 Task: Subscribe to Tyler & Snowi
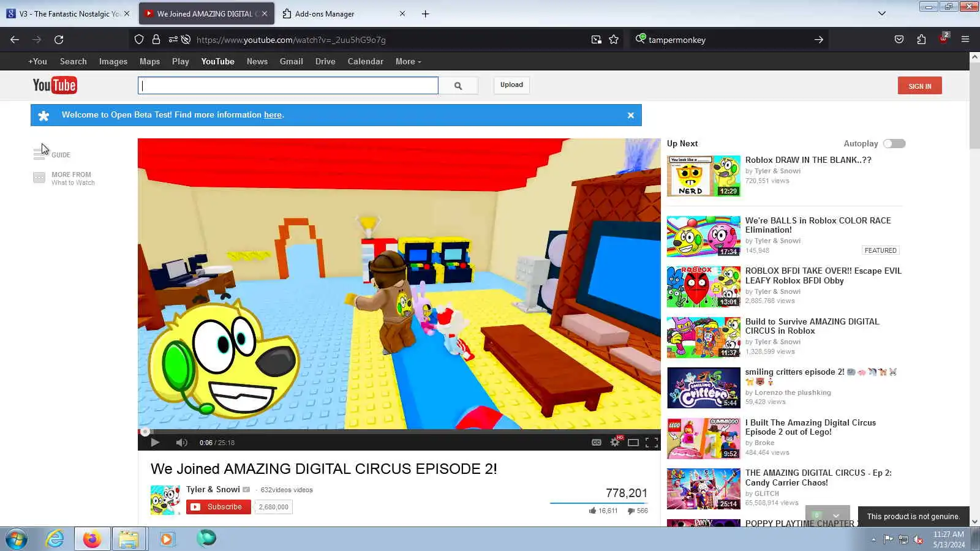coord(219,507)
